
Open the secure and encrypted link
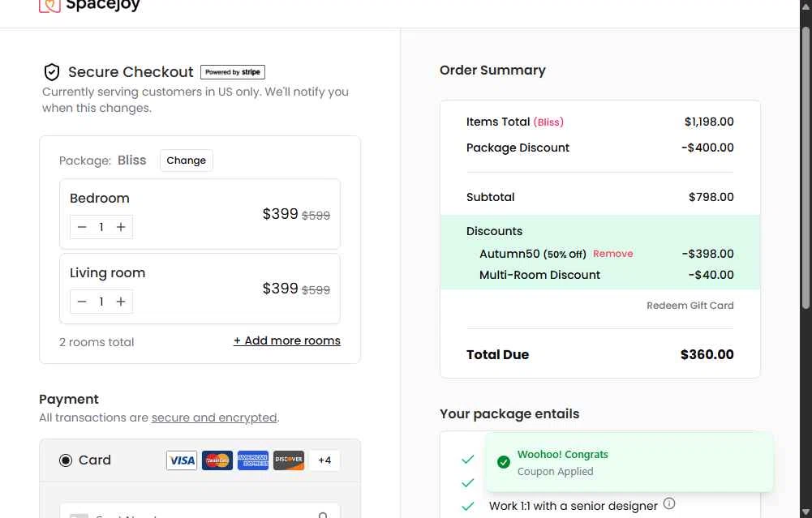click(214, 417)
